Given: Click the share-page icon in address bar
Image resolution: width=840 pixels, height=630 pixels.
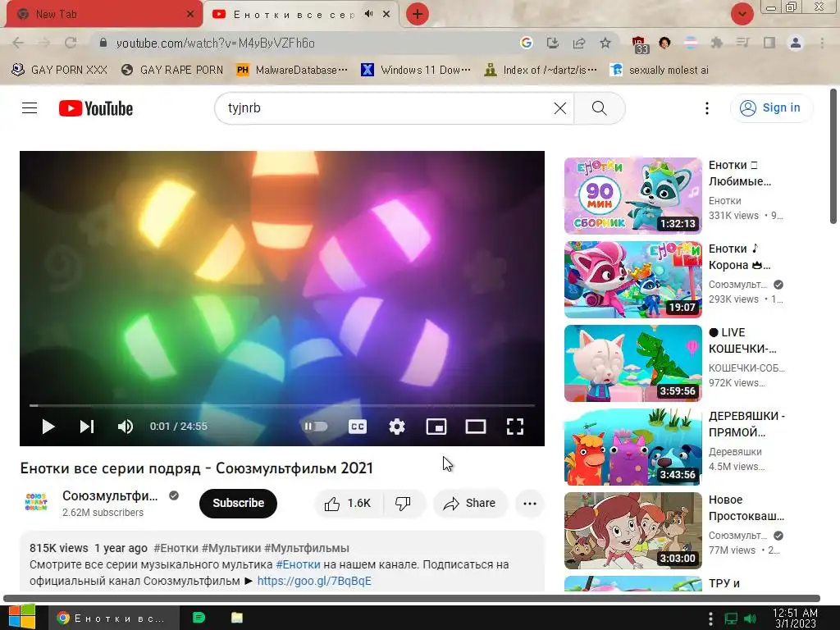Looking at the screenshot, I should [579, 43].
